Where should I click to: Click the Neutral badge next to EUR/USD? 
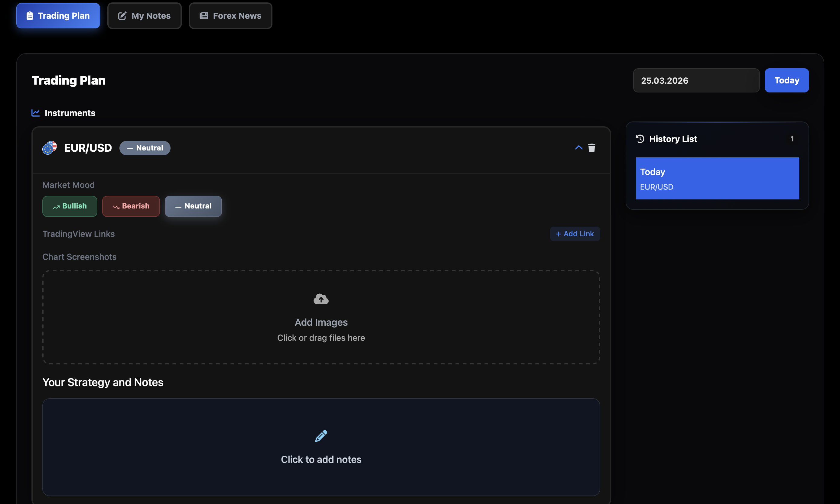(x=145, y=148)
